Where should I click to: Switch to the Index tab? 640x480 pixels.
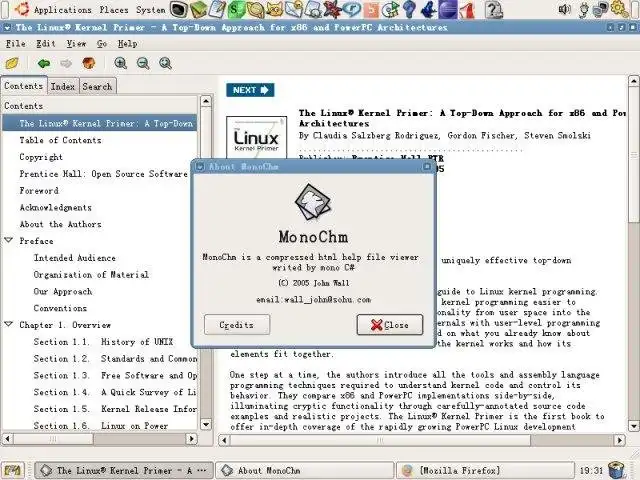63,87
